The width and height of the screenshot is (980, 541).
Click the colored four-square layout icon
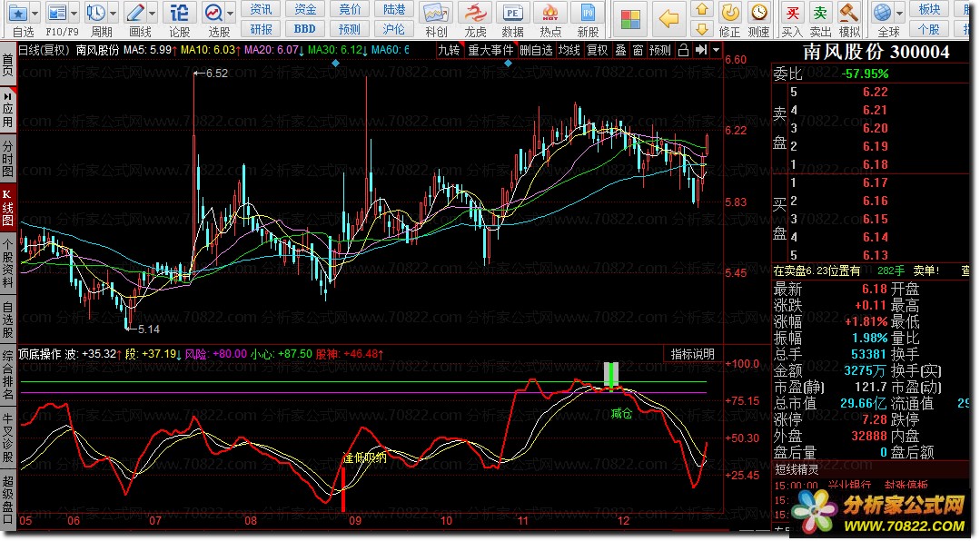click(630, 19)
